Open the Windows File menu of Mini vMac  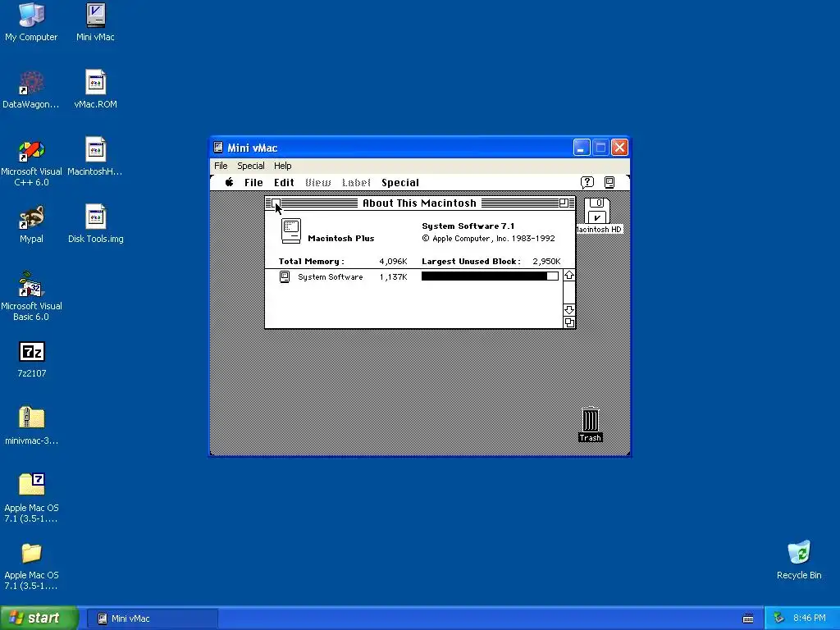point(221,166)
